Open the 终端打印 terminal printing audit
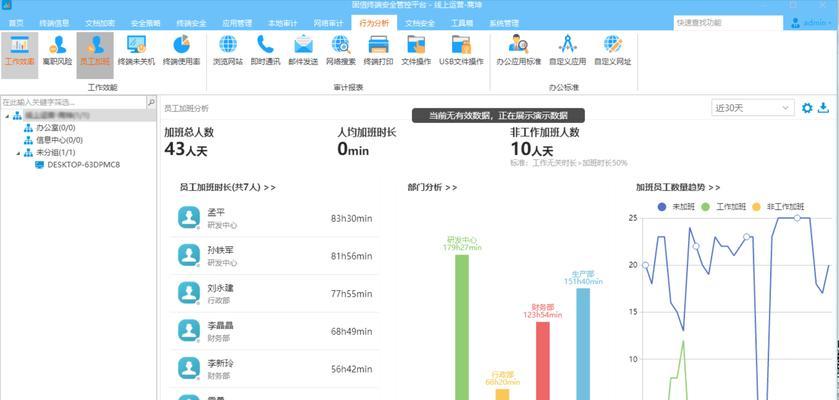This screenshot has height=400, width=839. (x=378, y=50)
